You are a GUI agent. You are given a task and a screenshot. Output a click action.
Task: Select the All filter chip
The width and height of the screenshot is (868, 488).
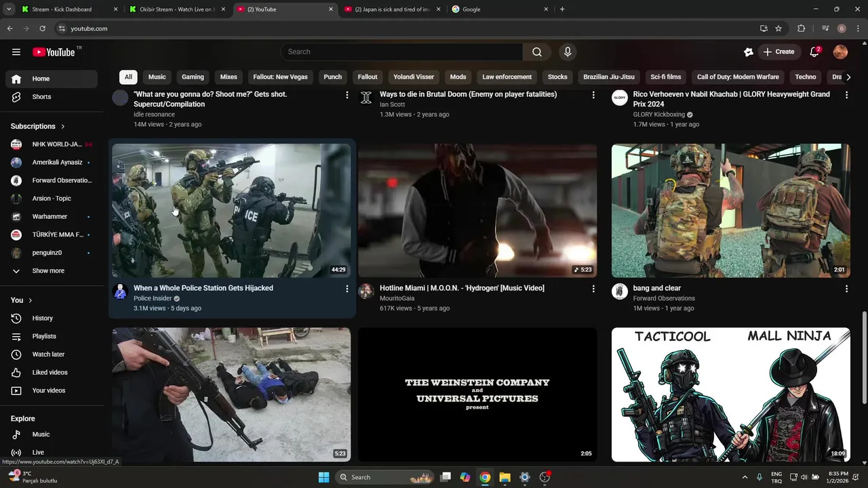coord(128,77)
